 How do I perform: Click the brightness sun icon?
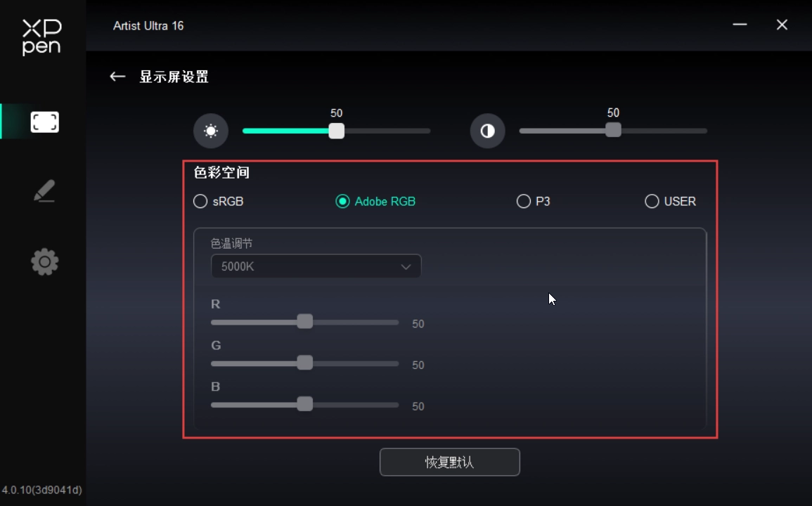point(211,131)
